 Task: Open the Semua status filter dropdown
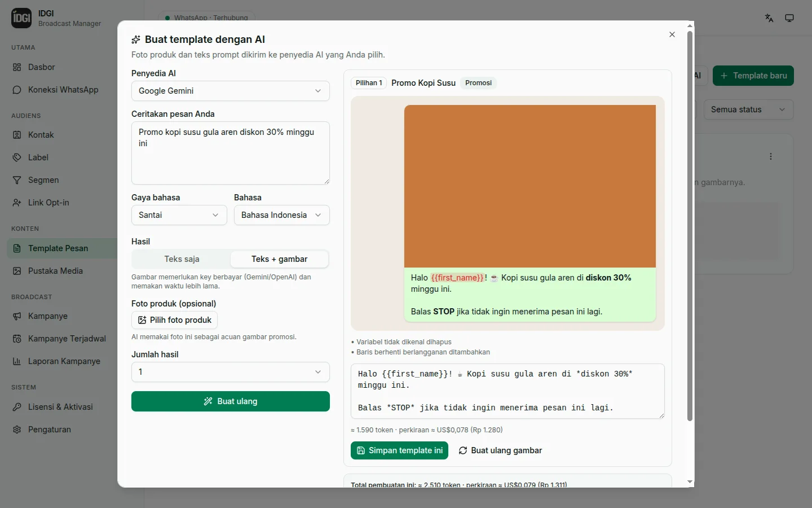click(749, 110)
